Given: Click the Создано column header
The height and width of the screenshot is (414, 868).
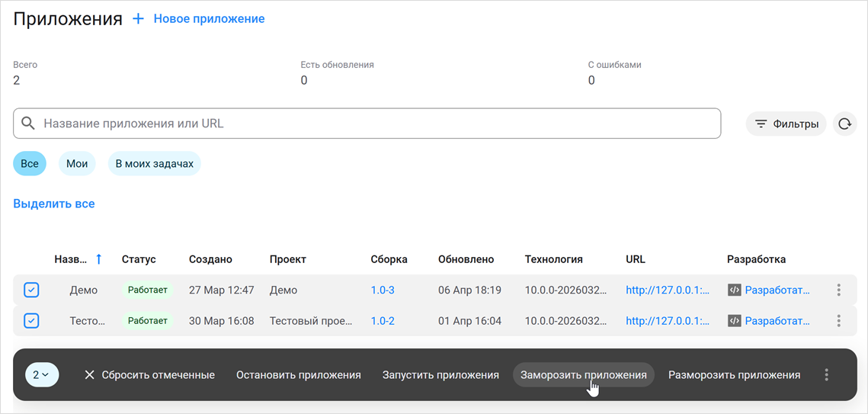Looking at the screenshot, I should (210, 259).
